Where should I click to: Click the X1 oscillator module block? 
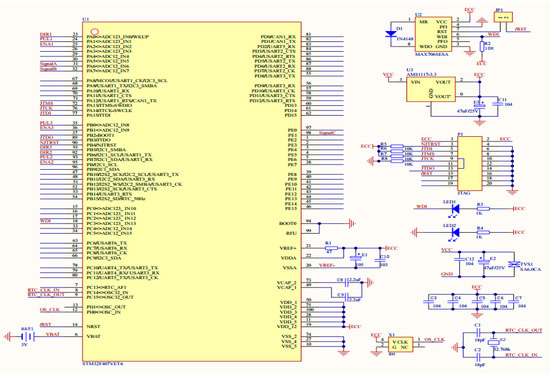[x=400, y=344]
